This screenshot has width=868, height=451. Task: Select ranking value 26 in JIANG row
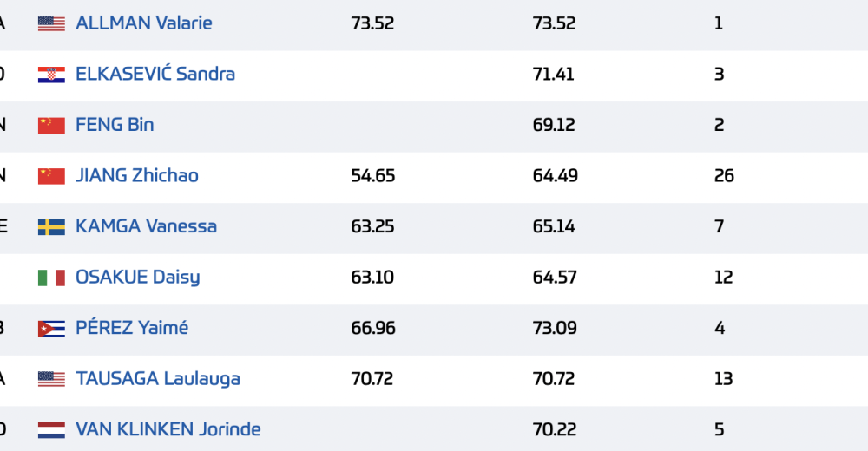(724, 176)
